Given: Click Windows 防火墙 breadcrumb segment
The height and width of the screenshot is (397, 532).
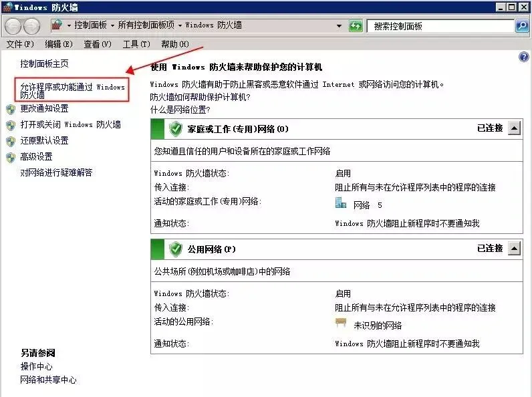Looking at the screenshot, I should 213,25.
